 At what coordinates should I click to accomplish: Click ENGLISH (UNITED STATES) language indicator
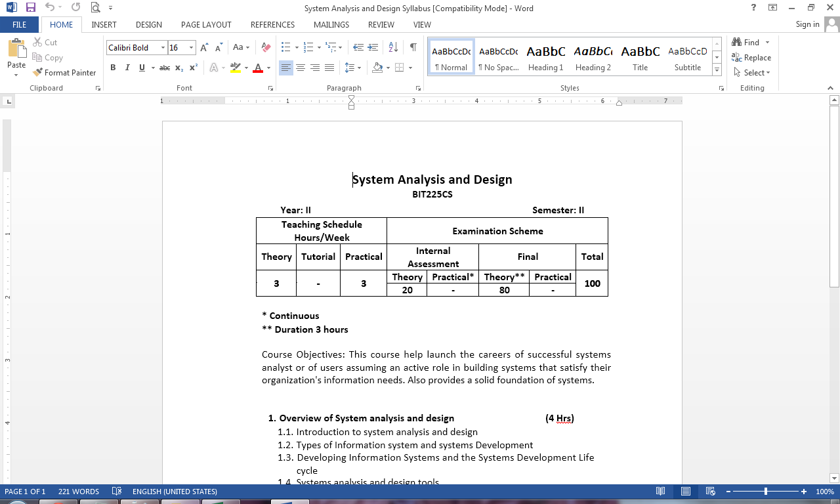coord(175,492)
